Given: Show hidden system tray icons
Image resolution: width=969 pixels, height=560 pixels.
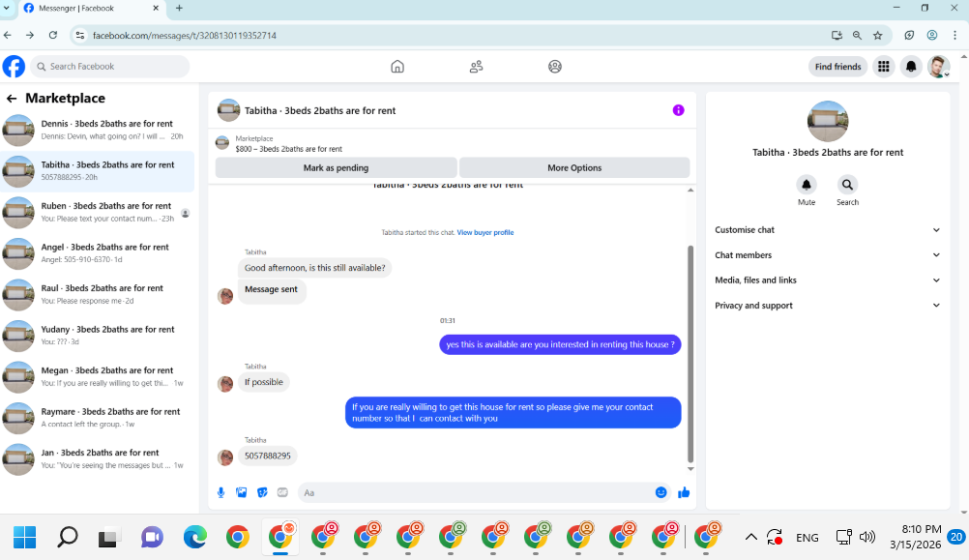Looking at the screenshot, I should 750,537.
